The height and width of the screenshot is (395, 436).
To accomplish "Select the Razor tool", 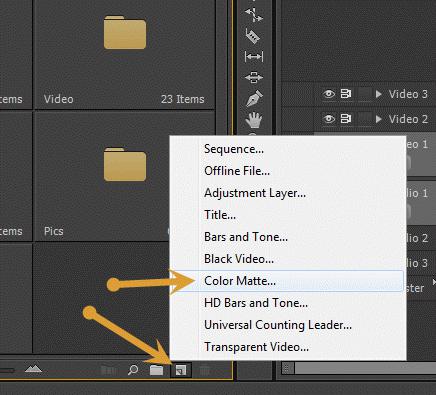I will (x=253, y=36).
